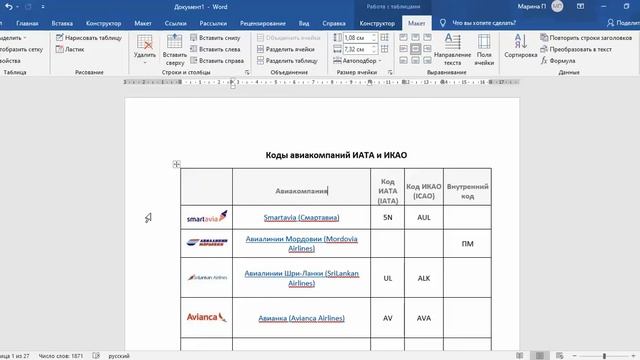Select the Avianca logo image
The width and height of the screenshot is (640, 360).
click(x=207, y=317)
